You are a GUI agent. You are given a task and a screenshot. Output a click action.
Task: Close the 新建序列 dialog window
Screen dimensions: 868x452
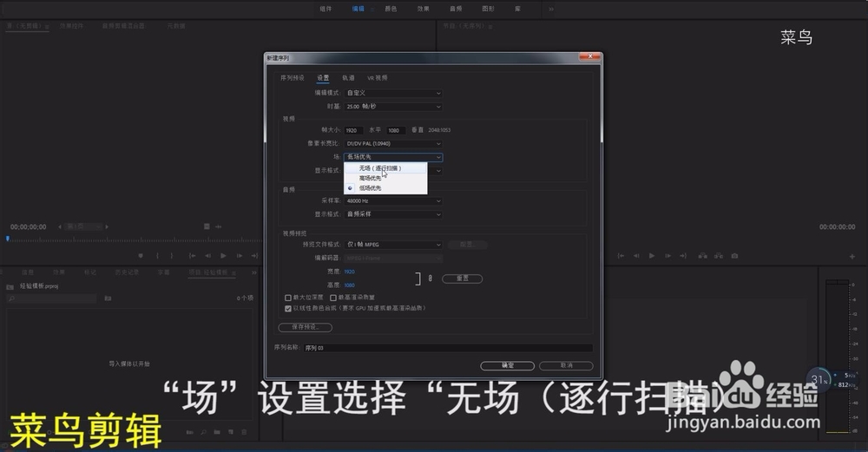pos(590,56)
